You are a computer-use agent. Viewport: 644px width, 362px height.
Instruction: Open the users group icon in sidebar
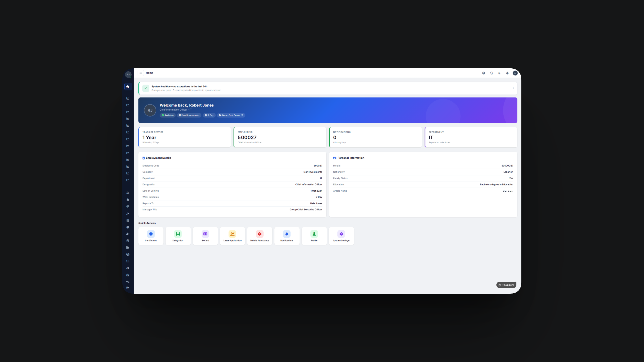[128, 254]
